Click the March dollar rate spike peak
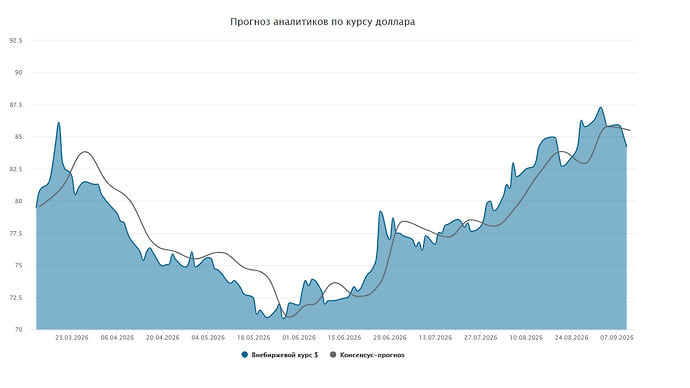This screenshot has height=388, width=690. [59, 123]
